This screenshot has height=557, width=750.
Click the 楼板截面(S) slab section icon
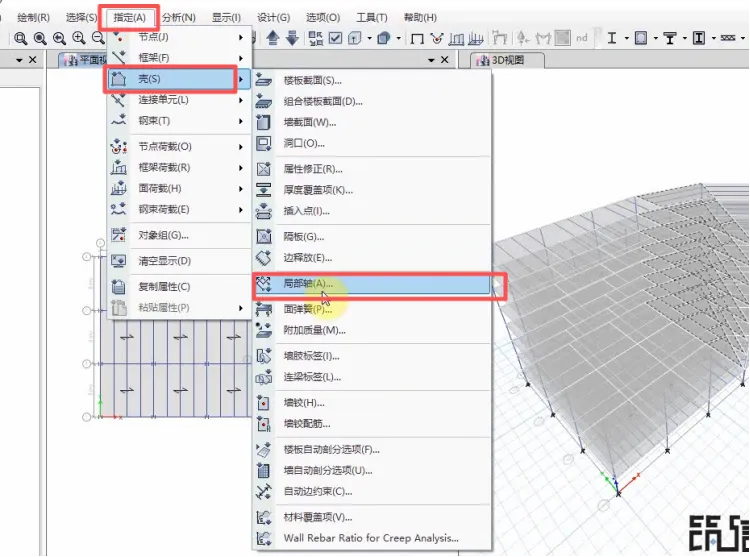point(264,80)
